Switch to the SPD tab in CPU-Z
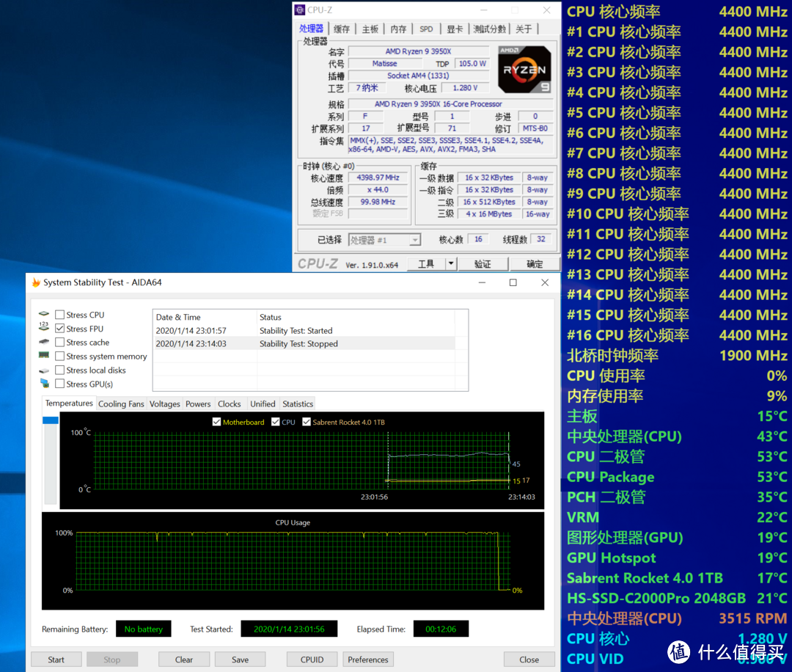The height and width of the screenshot is (672, 792). 426,29
